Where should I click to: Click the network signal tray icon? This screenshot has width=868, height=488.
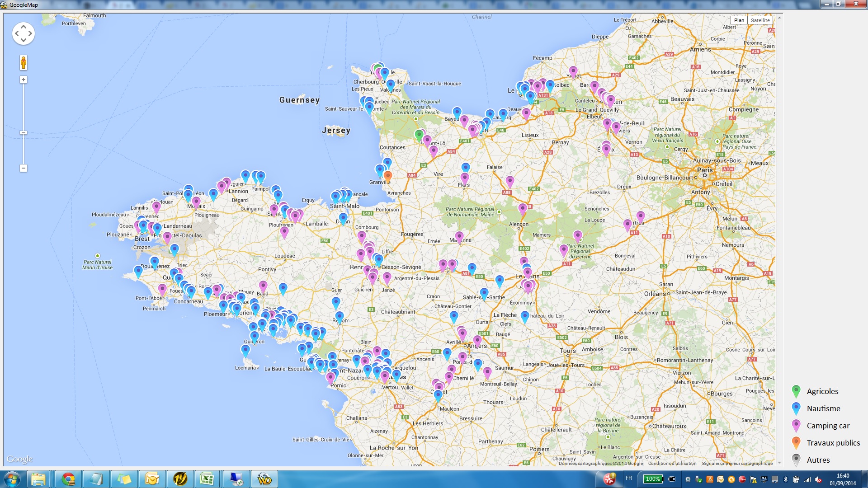[x=807, y=479]
